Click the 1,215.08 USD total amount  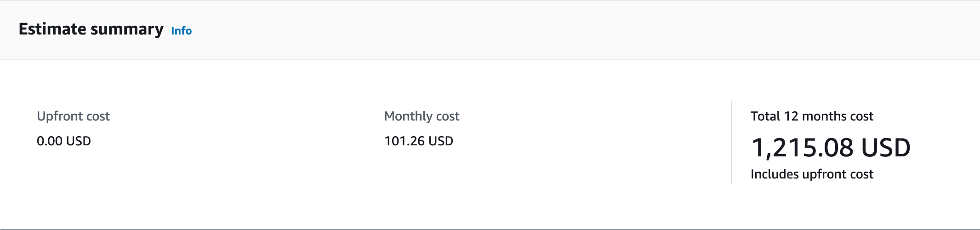click(x=830, y=148)
